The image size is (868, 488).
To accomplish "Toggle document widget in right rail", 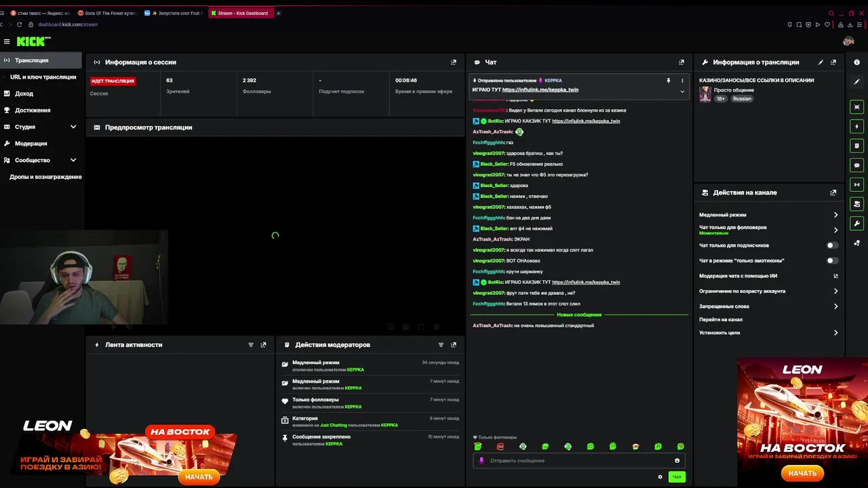I will click(857, 146).
